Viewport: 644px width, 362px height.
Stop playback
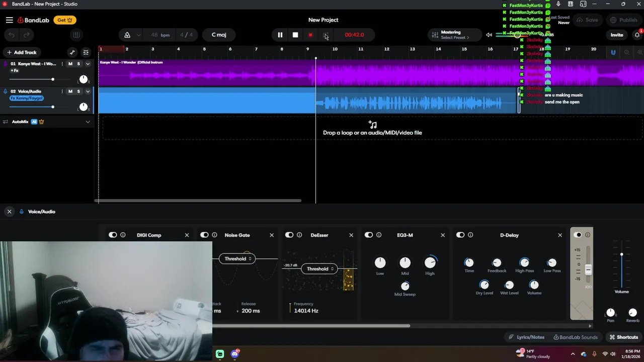pos(295,35)
